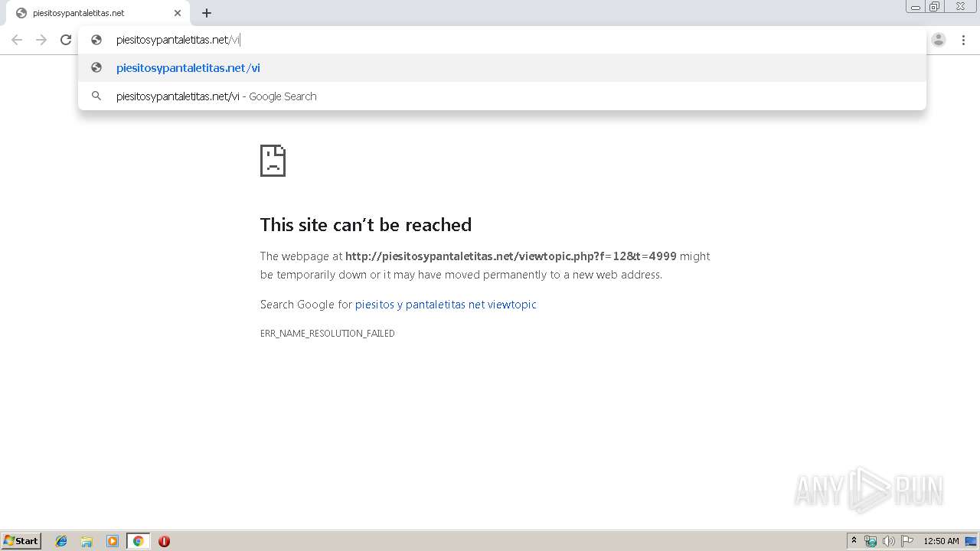
Task: Open the File Explorer folder in taskbar
Action: tap(87, 541)
